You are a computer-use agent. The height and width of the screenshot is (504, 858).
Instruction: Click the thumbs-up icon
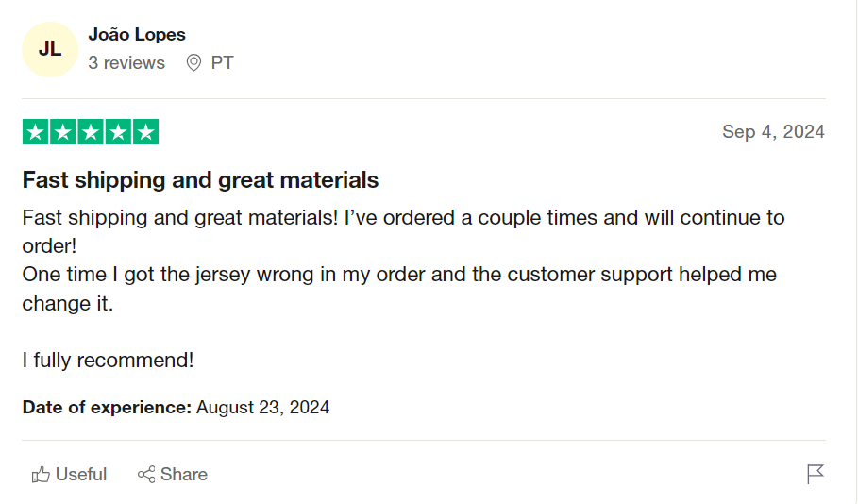[x=41, y=475]
